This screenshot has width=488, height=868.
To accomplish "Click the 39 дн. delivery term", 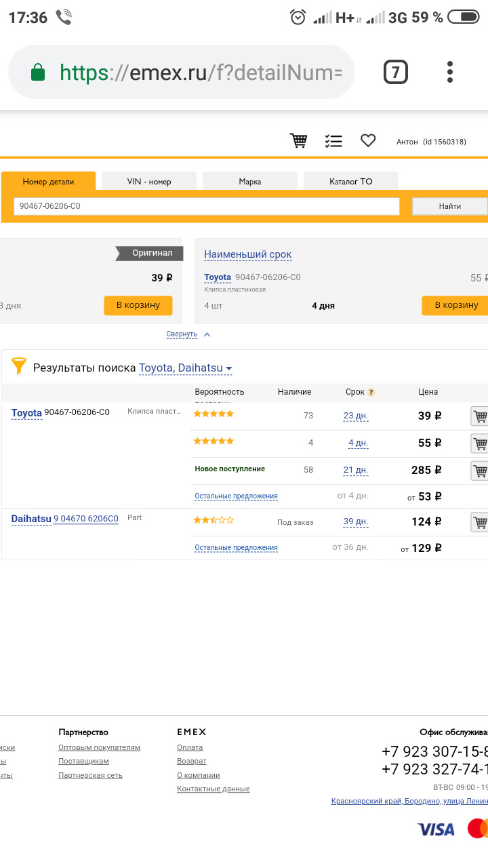I will (356, 521).
